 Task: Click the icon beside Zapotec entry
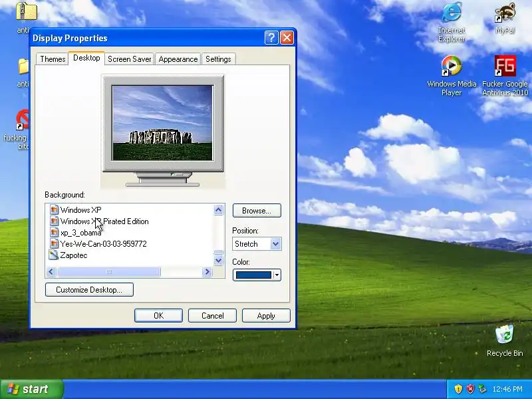tap(54, 255)
